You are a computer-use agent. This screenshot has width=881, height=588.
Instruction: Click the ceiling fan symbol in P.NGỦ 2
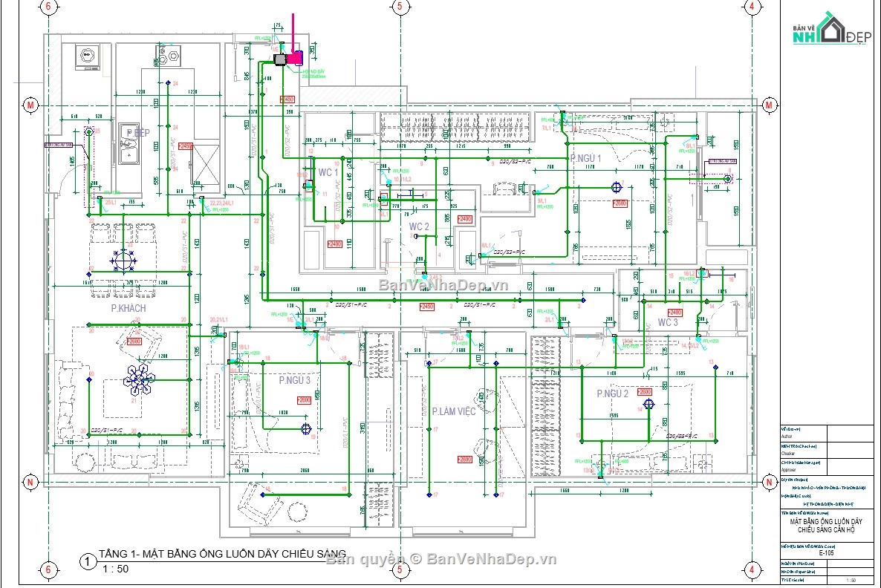pyautogui.click(x=648, y=404)
